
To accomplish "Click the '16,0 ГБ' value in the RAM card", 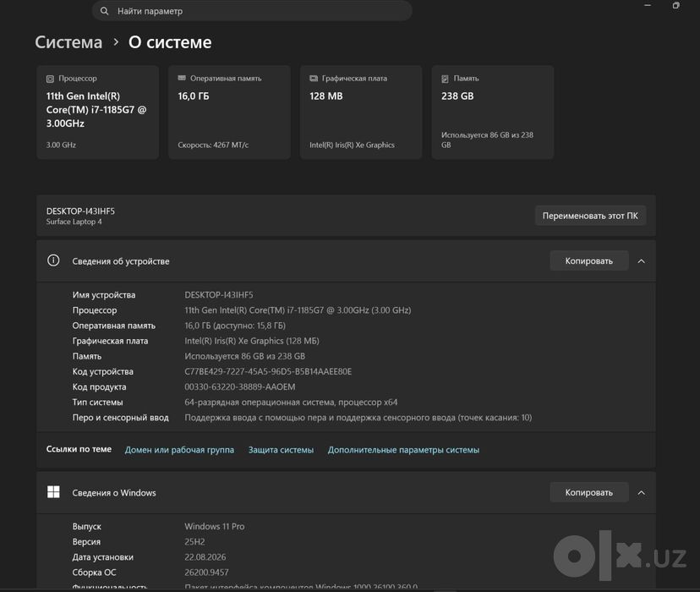I will pyautogui.click(x=194, y=96).
